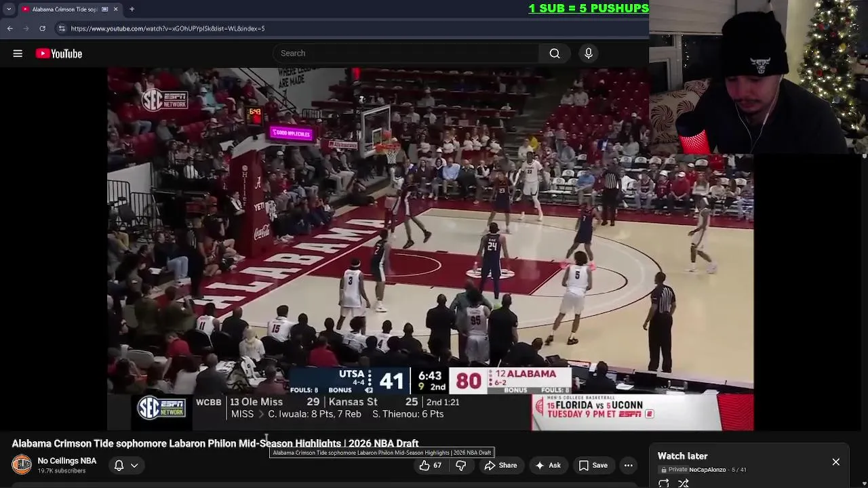Click the video title about Labaron Philon
The height and width of the screenshot is (488, 868).
[x=215, y=443]
